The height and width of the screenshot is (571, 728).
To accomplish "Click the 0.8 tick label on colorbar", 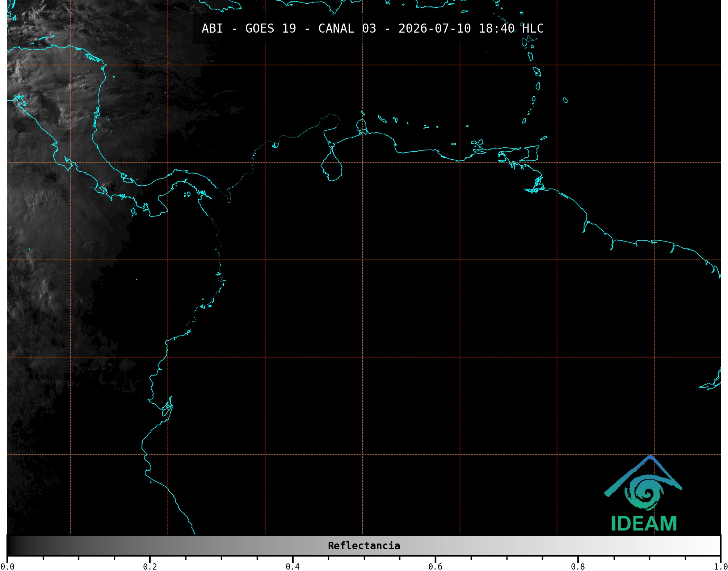I will tap(578, 567).
